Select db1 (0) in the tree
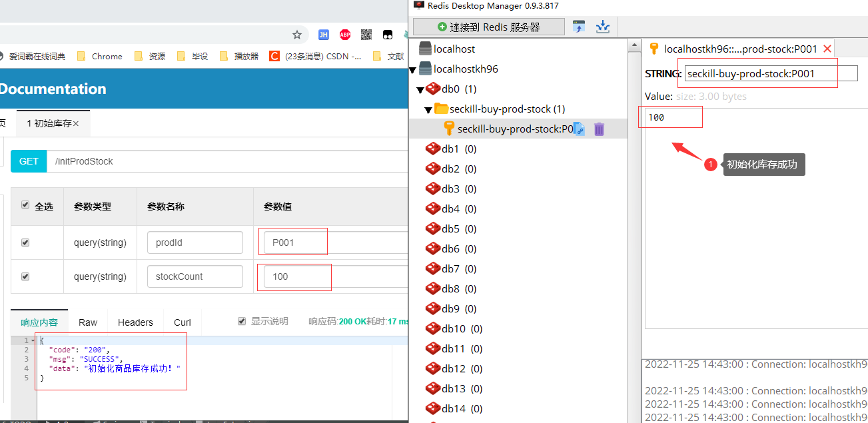The image size is (868, 423). 459,149
